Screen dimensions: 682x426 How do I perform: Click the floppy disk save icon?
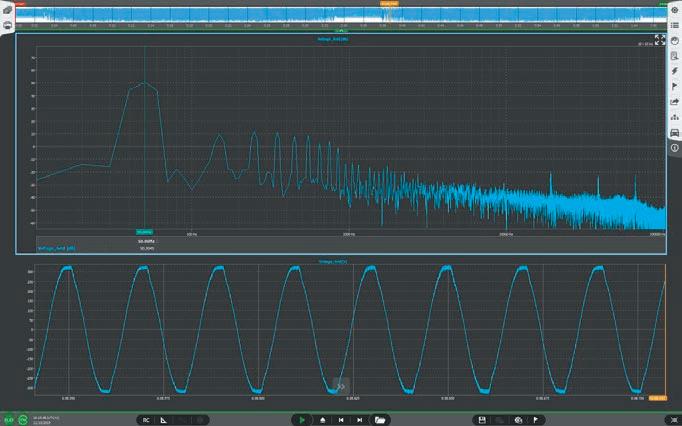482,420
